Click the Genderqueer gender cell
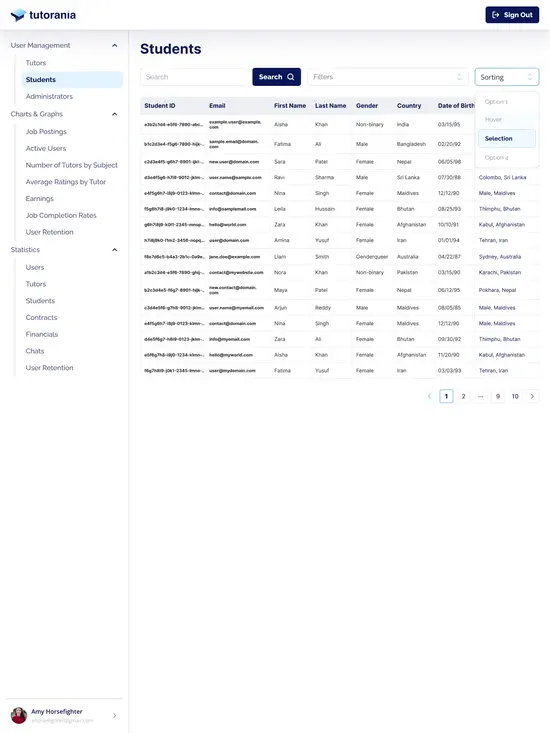This screenshot has width=550, height=733. tap(372, 257)
